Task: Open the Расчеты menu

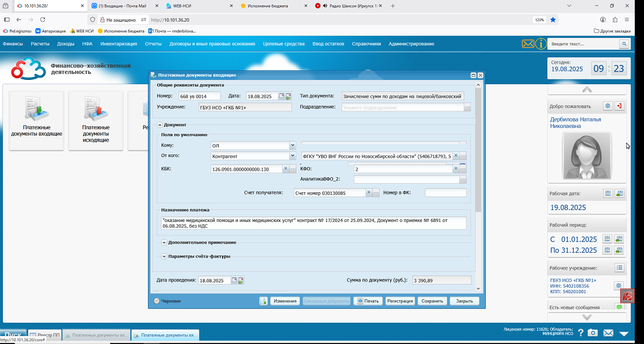Action: tap(40, 44)
